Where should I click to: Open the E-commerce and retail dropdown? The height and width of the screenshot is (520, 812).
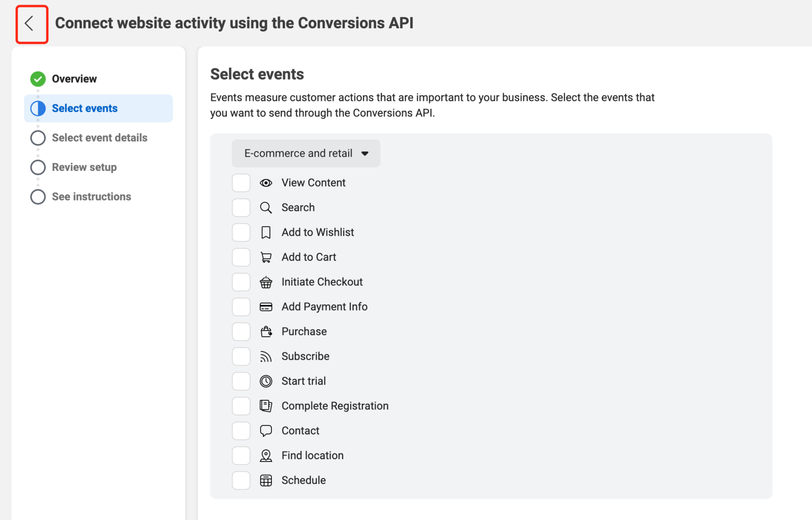[x=306, y=154]
